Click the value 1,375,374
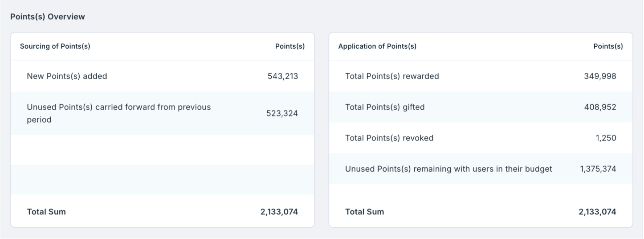 (598, 169)
